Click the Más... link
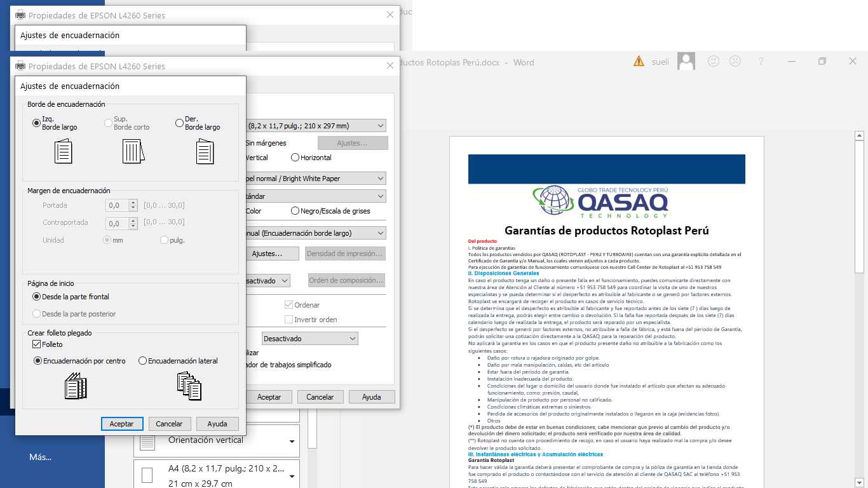 click(40, 457)
